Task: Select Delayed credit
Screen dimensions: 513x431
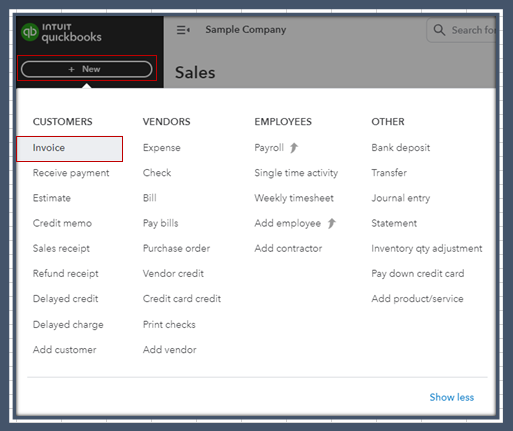Action: (65, 299)
